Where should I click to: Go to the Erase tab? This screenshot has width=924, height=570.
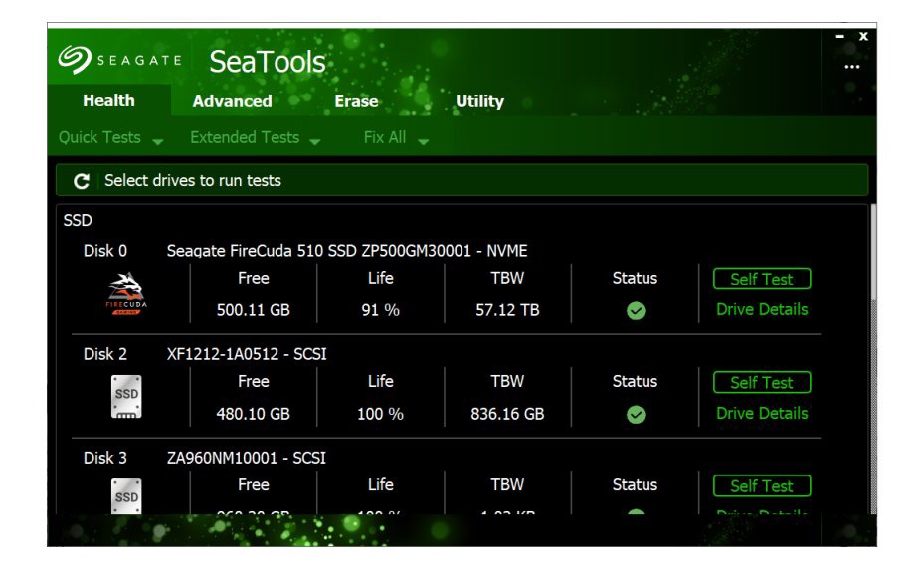tap(356, 101)
